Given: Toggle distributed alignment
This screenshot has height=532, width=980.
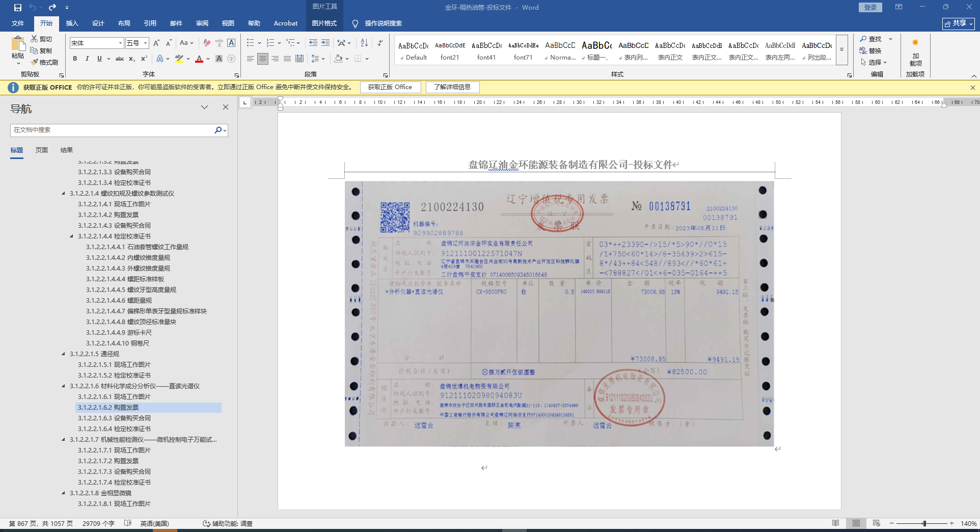Looking at the screenshot, I should click(300, 59).
